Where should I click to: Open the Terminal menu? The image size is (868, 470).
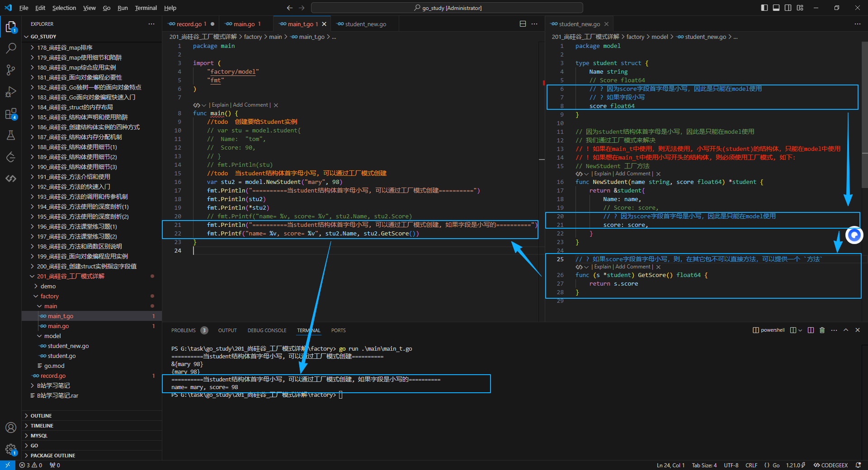pos(146,8)
